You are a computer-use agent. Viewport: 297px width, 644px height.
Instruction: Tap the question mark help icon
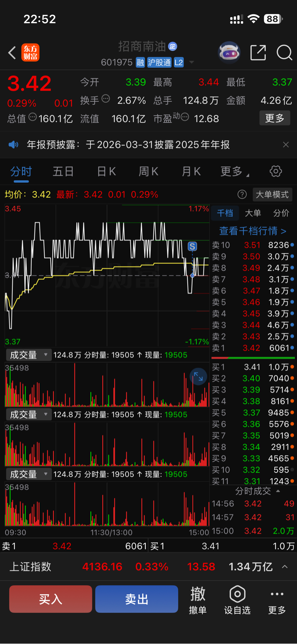click(x=242, y=194)
